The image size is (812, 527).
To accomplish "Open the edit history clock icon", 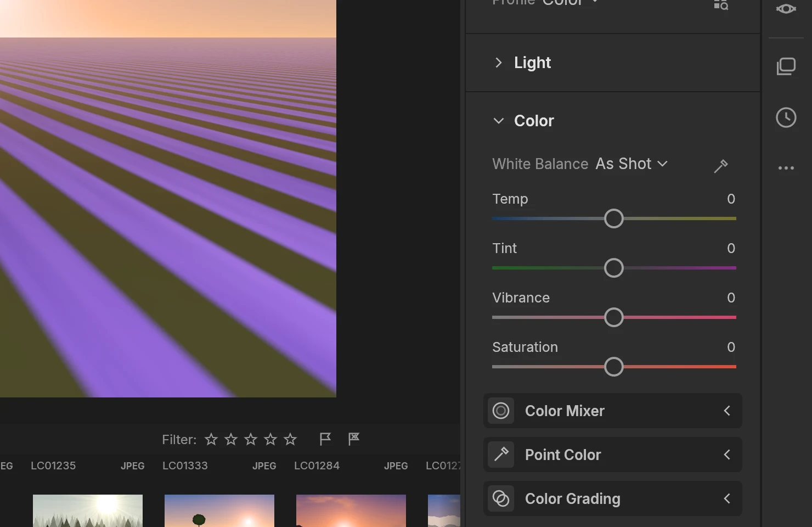I will (x=786, y=117).
